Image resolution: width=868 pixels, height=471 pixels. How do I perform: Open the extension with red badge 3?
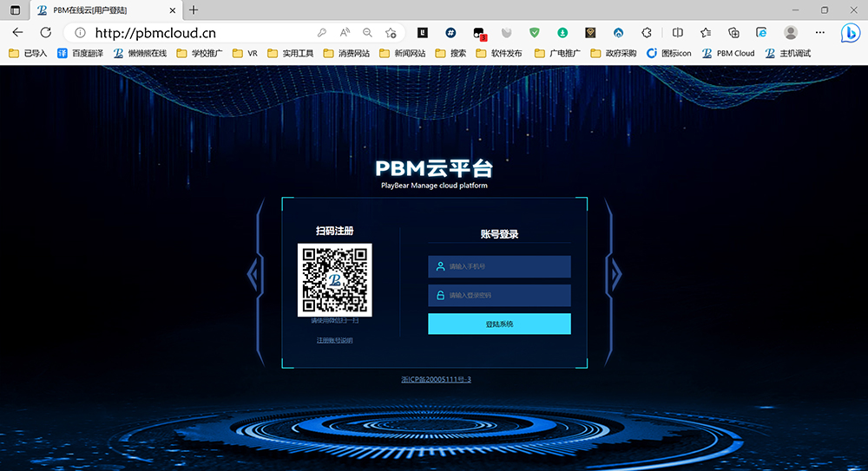pos(479,33)
